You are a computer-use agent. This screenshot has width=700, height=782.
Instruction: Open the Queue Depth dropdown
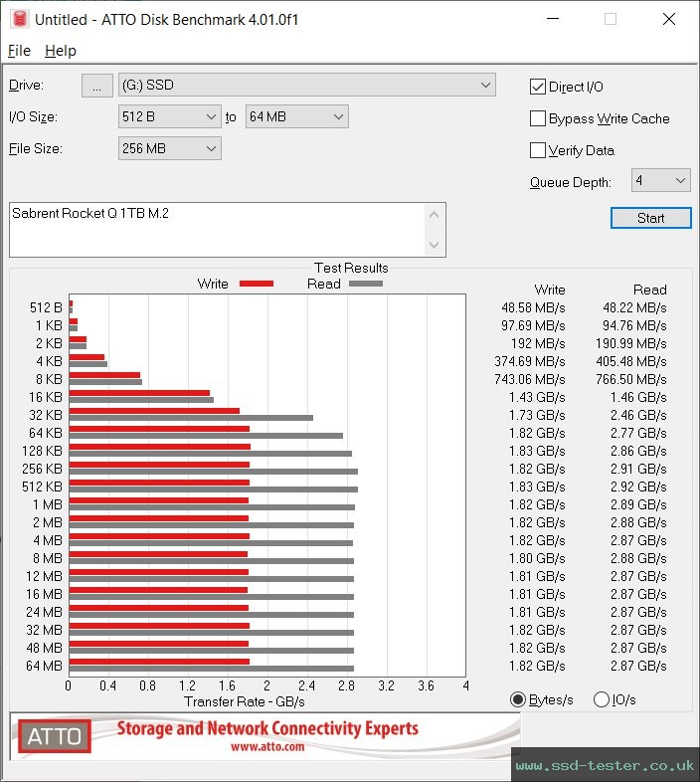click(x=660, y=180)
